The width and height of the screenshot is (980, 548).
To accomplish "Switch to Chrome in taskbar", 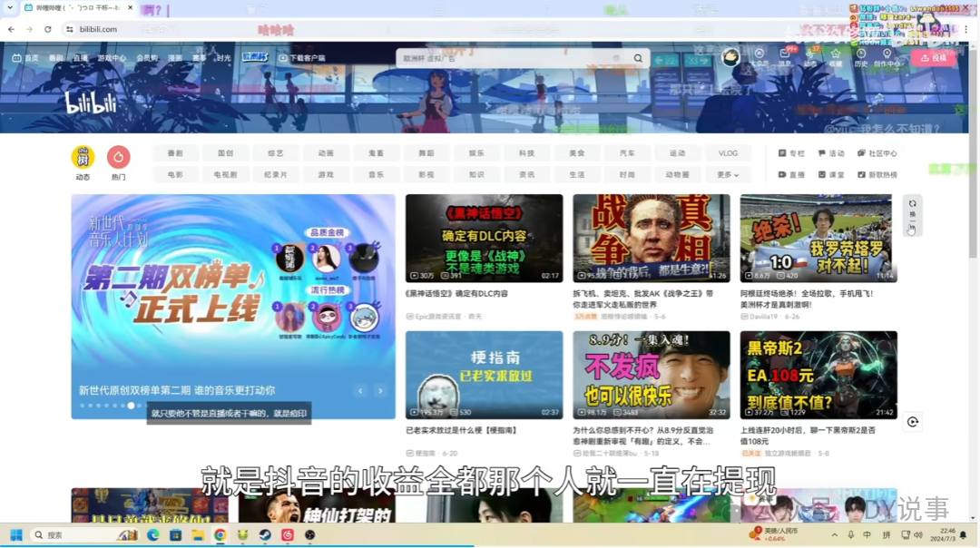I will point(220,535).
